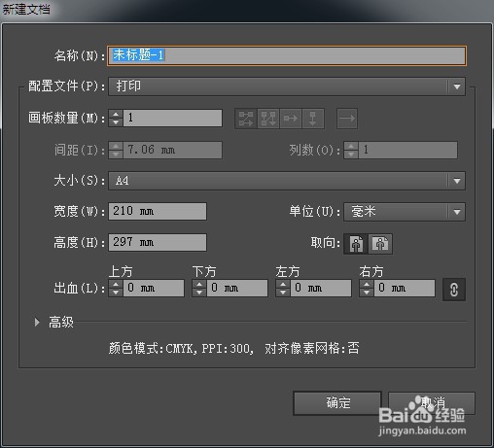Increase 下方 bleed with up arrow

199,285
